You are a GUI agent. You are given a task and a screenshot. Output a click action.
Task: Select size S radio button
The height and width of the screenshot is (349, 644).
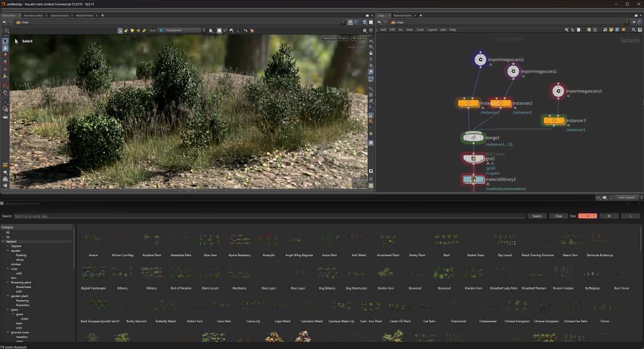[x=588, y=216]
